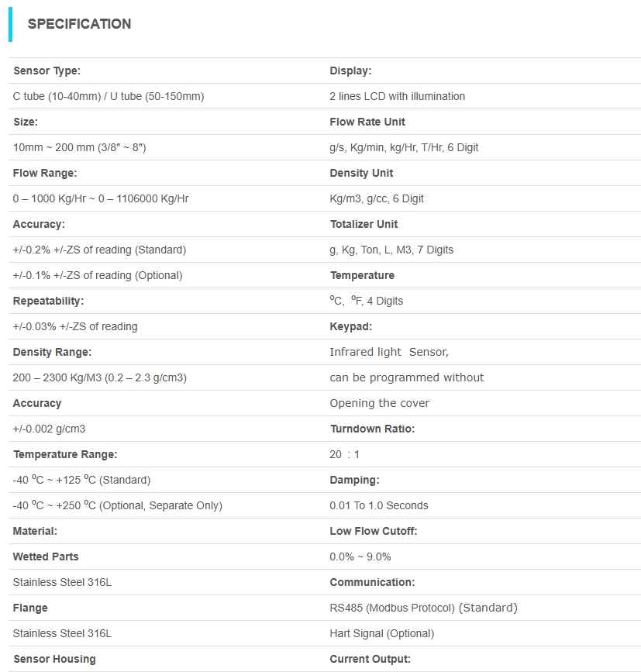Click the Density Range label
This screenshot has height=672, width=641.
pos(52,352)
